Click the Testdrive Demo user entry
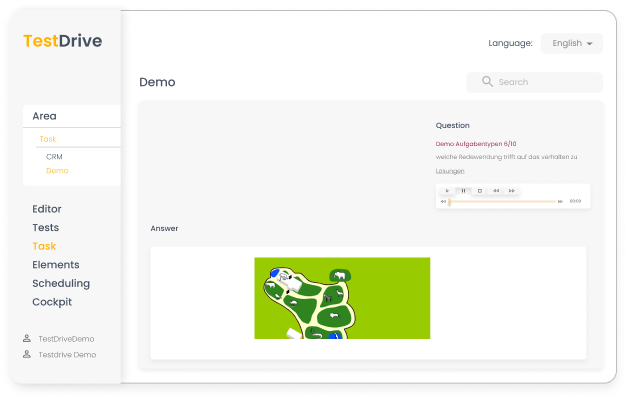Viewport: 627px width, 399px height. [x=67, y=355]
